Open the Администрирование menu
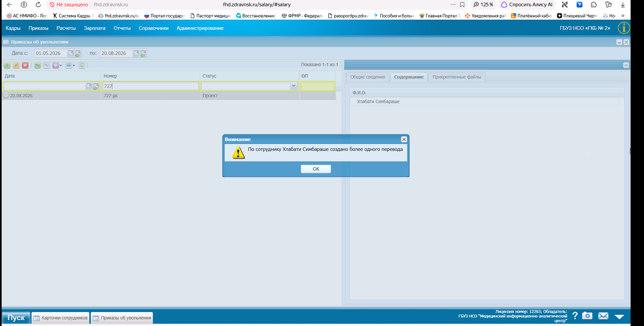Image resolution: width=644 pixels, height=326 pixels. pos(200,28)
